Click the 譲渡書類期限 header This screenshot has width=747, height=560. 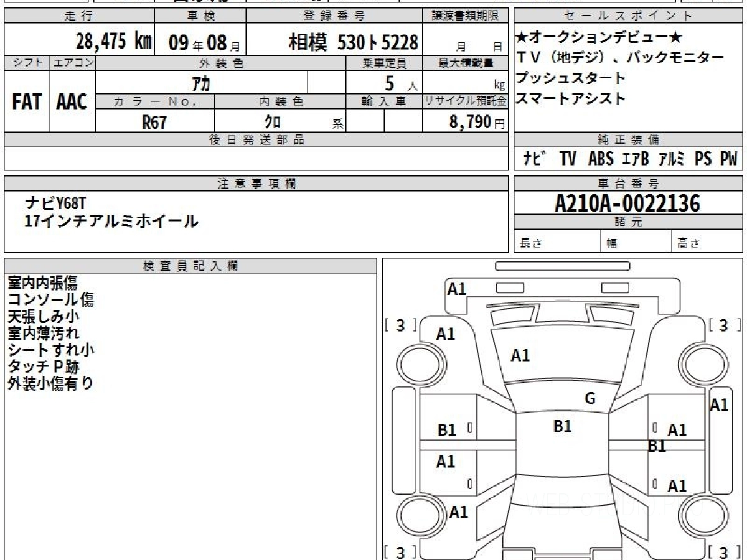466,16
